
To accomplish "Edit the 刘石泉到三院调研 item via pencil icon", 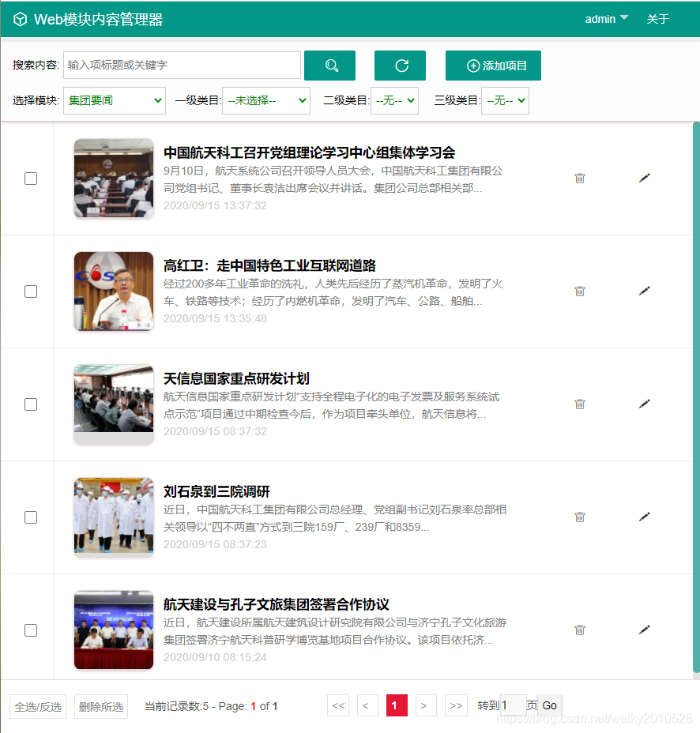I will pos(645,517).
